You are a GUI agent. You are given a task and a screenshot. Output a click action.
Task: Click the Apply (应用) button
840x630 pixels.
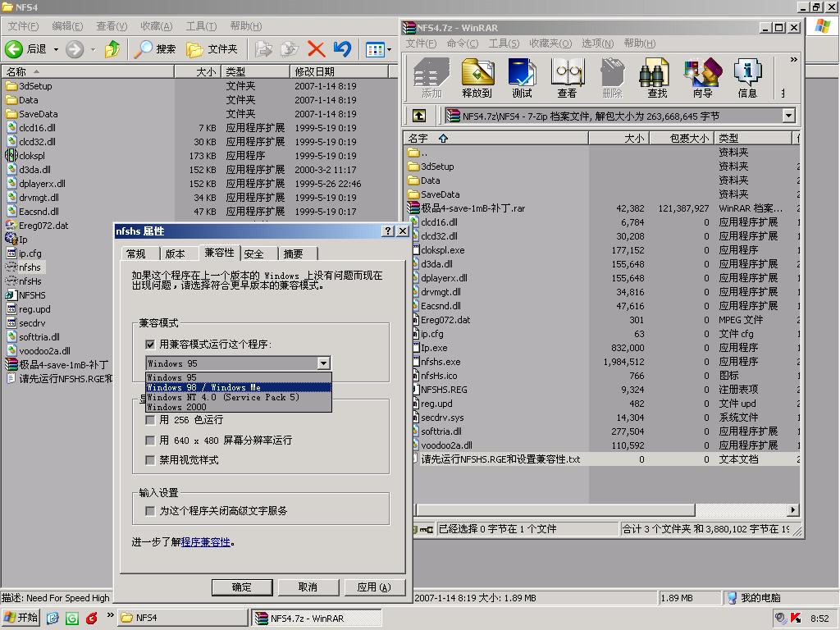[x=374, y=587]
